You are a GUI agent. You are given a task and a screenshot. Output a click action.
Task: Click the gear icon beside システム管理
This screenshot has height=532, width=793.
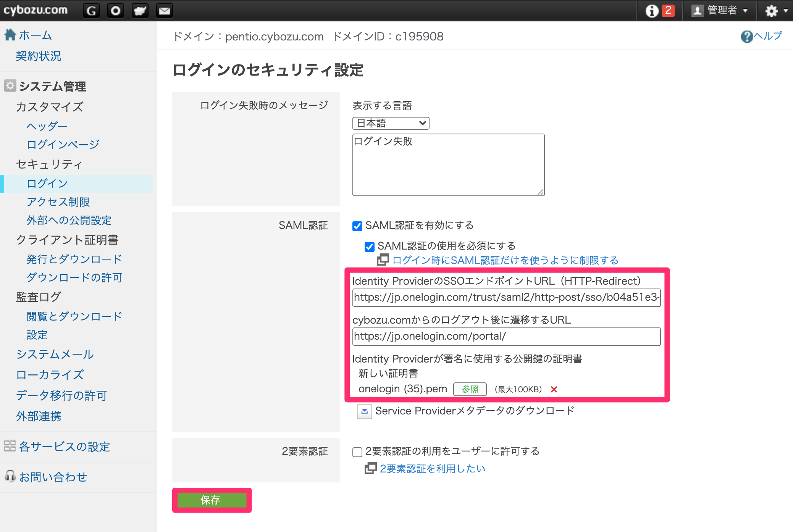pyautogui.click(x=10, y=85)
